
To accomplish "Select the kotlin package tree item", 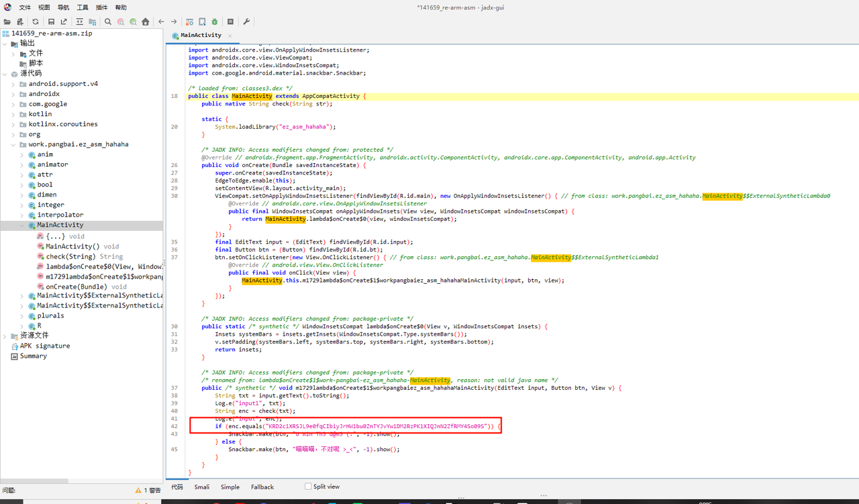I will (x=35, y=114).
